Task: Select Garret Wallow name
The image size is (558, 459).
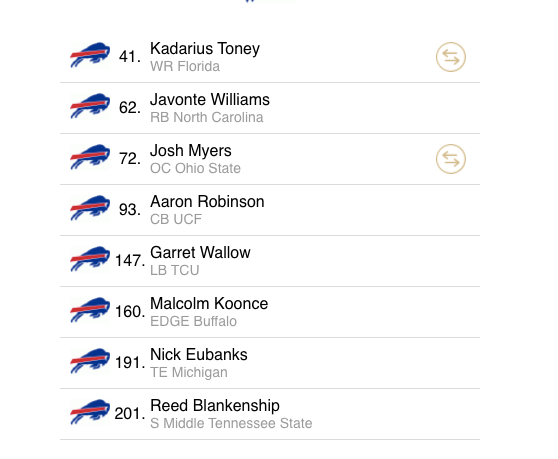Action: pyautogui.click(x=200, y=253)
